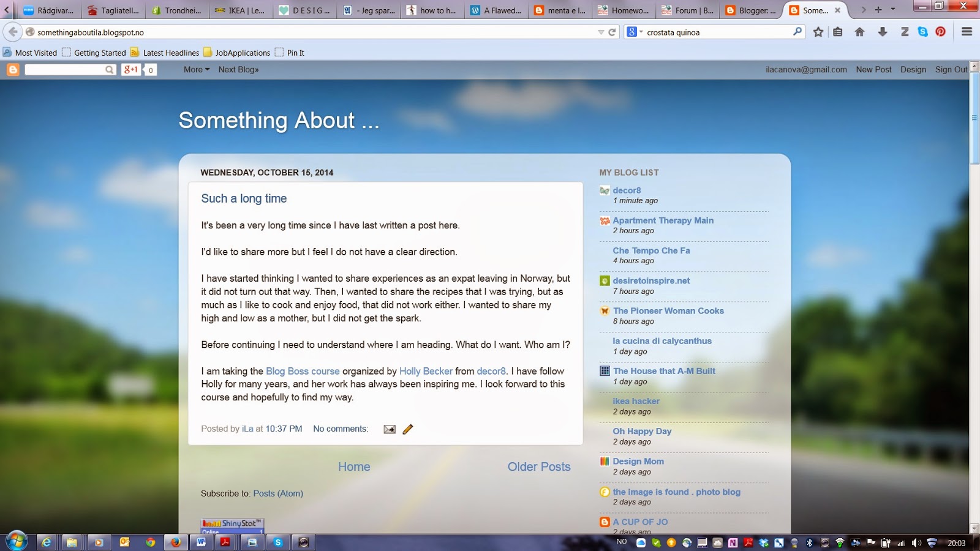Open the list all tabs dropdown arrow
Screen dimensions: 980x551
click(x=893, y=10)
